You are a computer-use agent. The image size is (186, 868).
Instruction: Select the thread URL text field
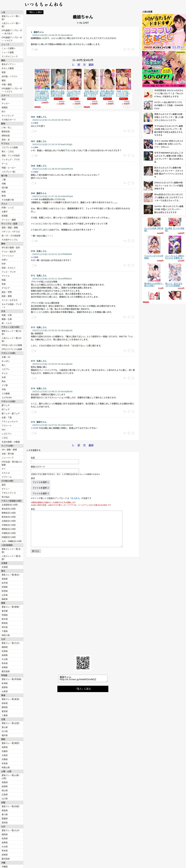tap(83, 678)
